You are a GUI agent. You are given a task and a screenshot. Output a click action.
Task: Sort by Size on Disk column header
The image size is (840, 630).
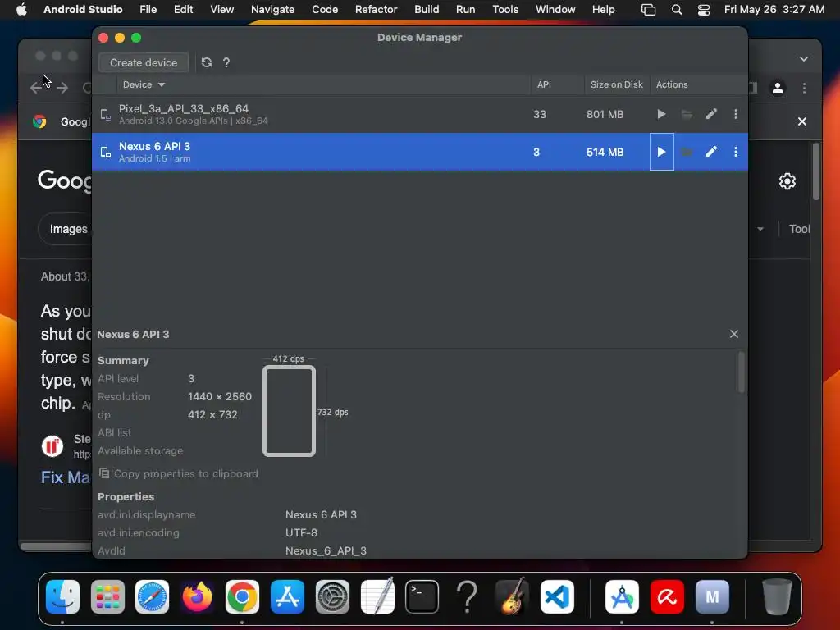coord(616,84)
